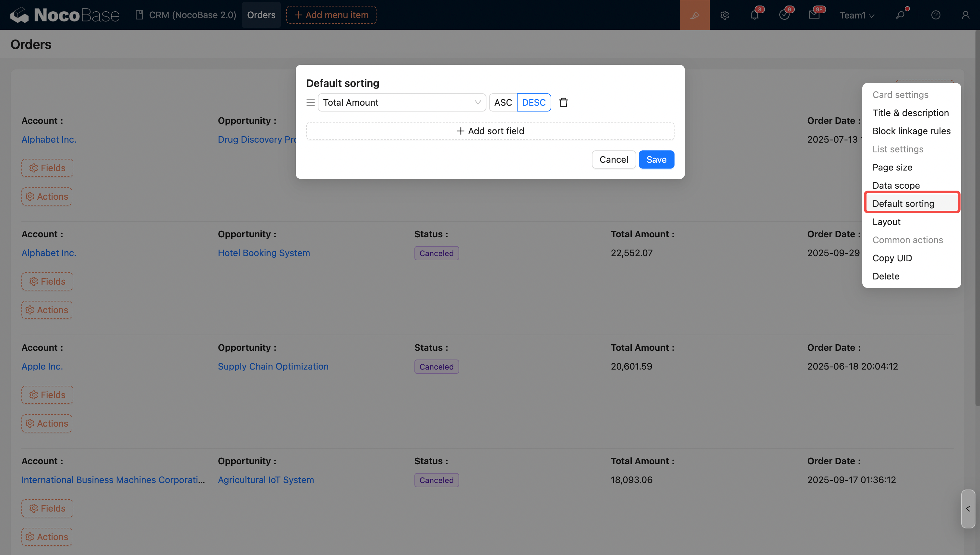Click the drag handle beside Total Amount

tap(310, 102)
